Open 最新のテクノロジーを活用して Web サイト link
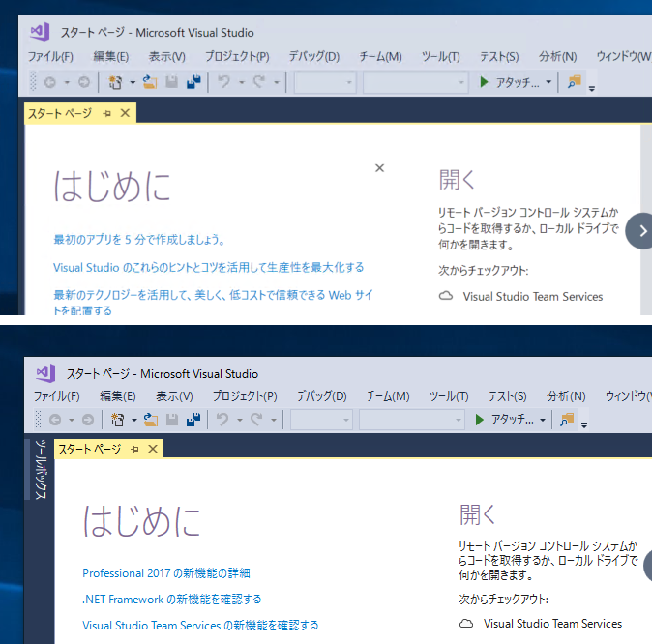Viewport: 652px width, 644px height. 213,303
